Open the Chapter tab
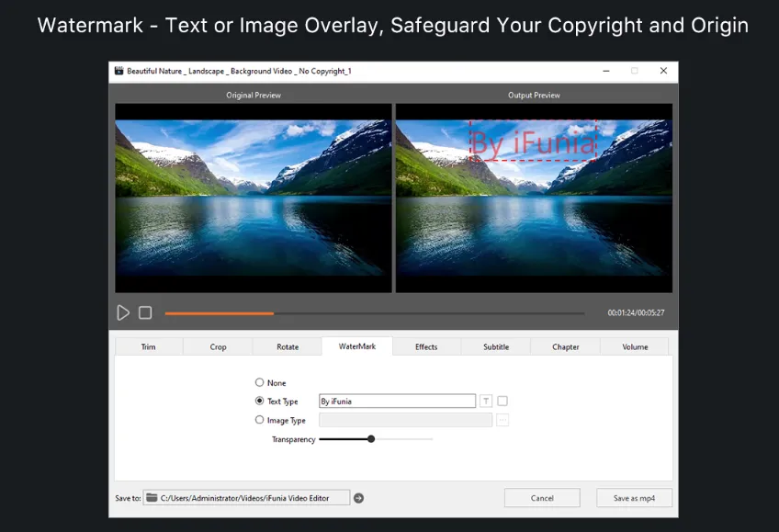779x532 pixels. pos(565,346)
